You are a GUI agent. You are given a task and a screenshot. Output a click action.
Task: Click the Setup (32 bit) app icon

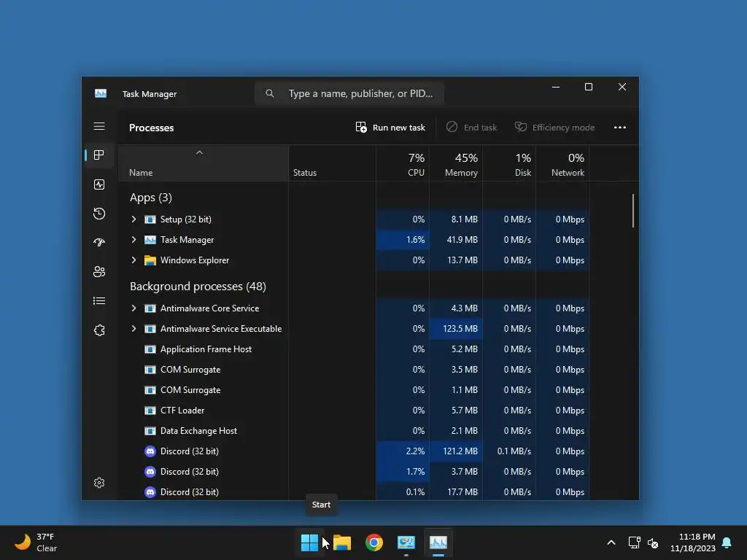pos(150,219)
